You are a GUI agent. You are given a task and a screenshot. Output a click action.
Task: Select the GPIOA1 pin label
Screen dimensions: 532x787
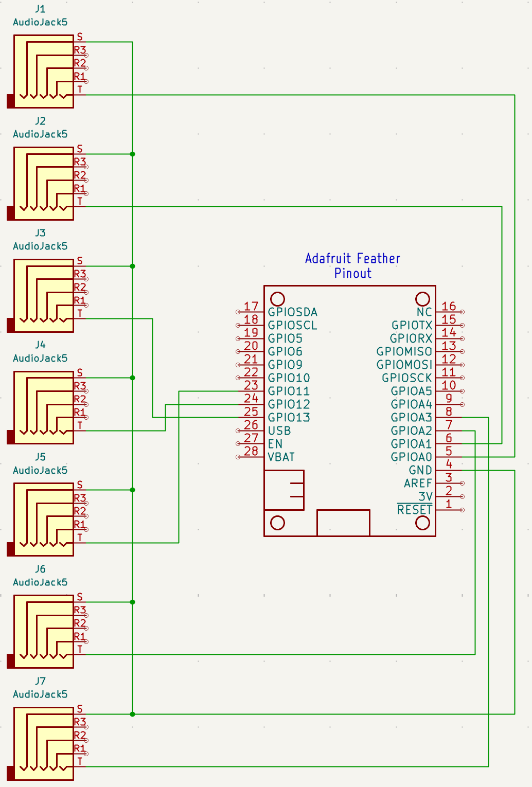click(412, 444)
